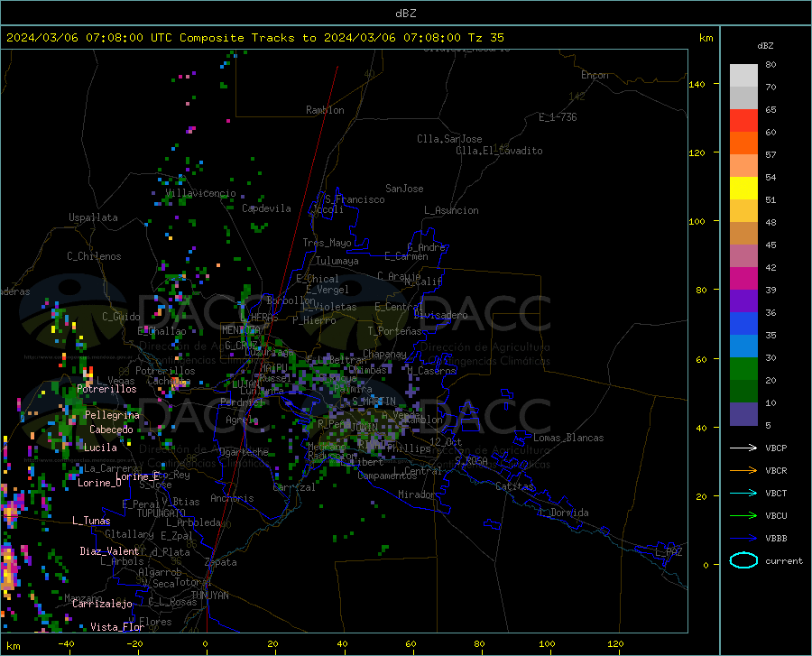This screenshot has width=812, height=656.
Task: Click the Ramblon label near top
Action: (325, 110)
